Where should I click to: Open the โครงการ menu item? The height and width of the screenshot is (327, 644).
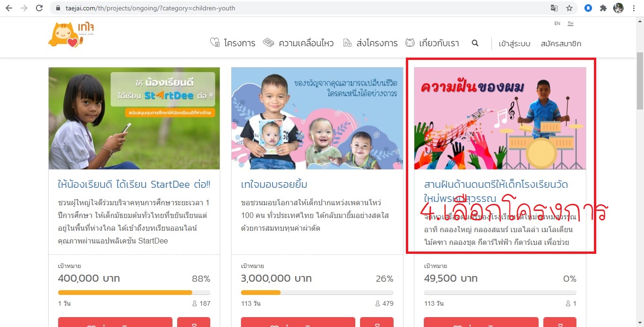point(232,43)
